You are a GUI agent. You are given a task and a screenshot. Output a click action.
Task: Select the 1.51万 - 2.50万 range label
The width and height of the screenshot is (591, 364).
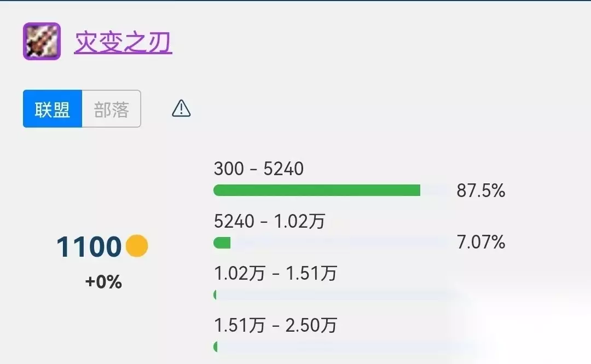pyautogui.click(x=275, y=325)
